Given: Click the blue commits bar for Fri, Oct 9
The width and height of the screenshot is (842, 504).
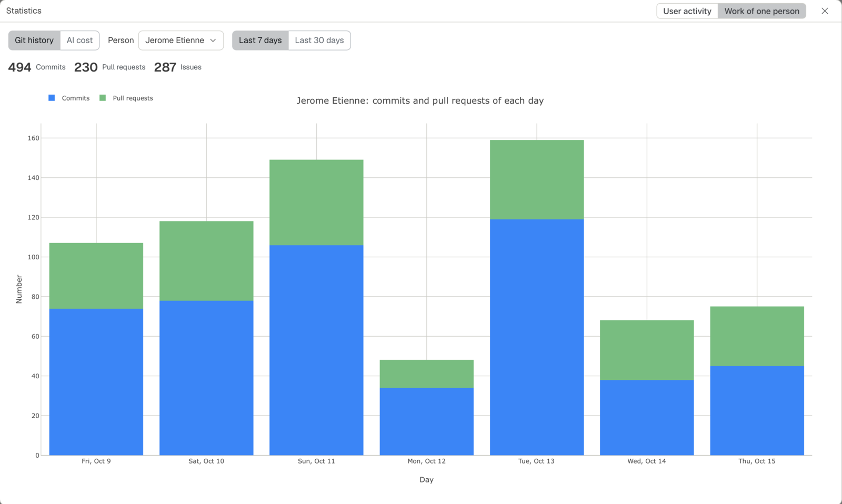Looking at the screenshot, I should click(96, 382).
